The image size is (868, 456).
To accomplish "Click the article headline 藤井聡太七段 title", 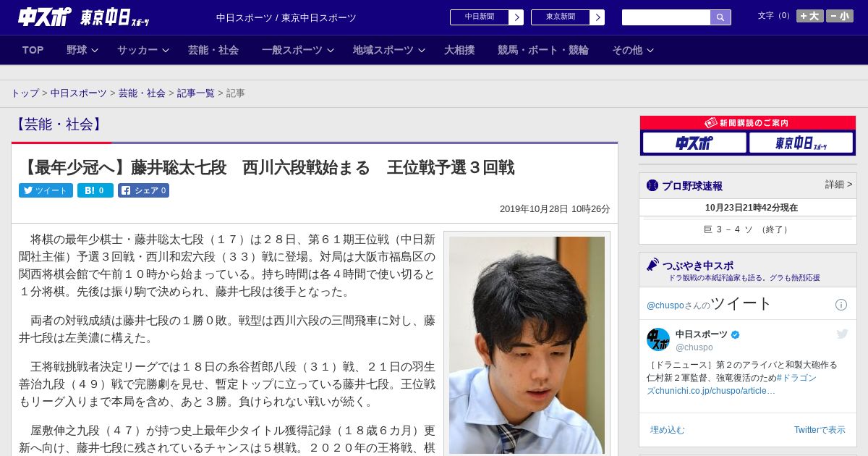I will [x=268, y=168].
